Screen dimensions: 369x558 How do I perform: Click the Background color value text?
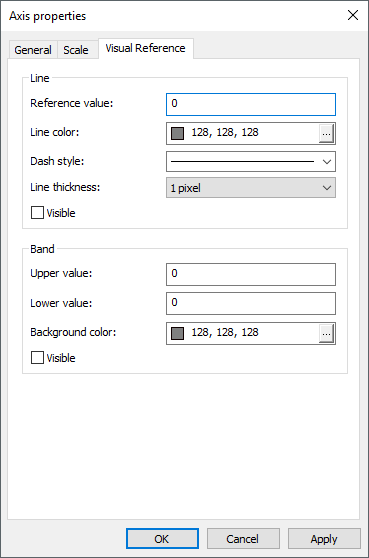point(225,332)
